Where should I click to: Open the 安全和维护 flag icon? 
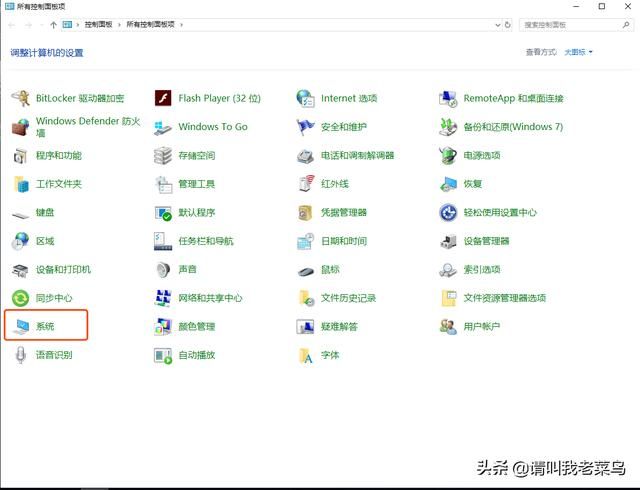pos(305,127)
